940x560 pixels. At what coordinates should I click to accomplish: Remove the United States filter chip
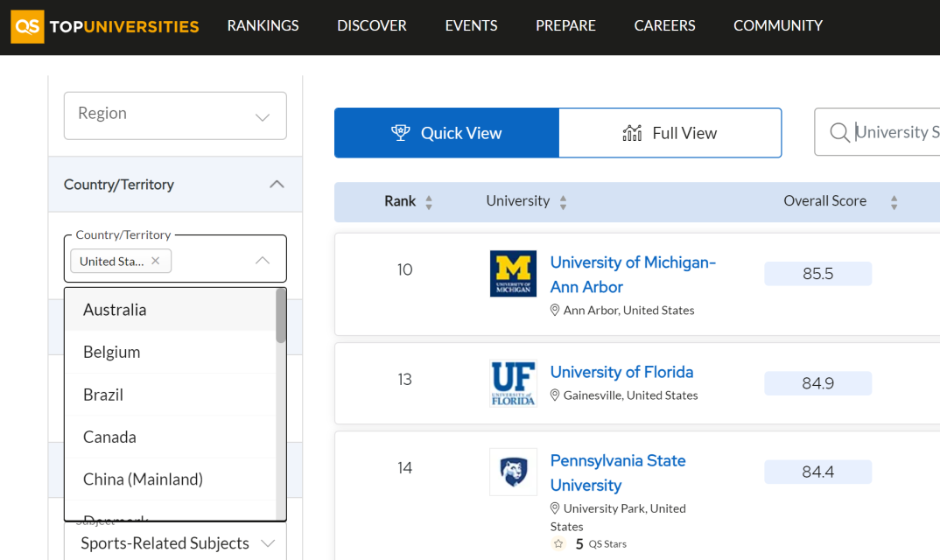point(156,261)
